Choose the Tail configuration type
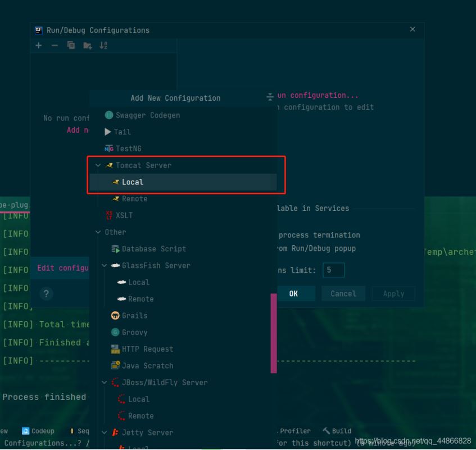The height and width of the screenshot is (450, 476). [x=183, y=132]
